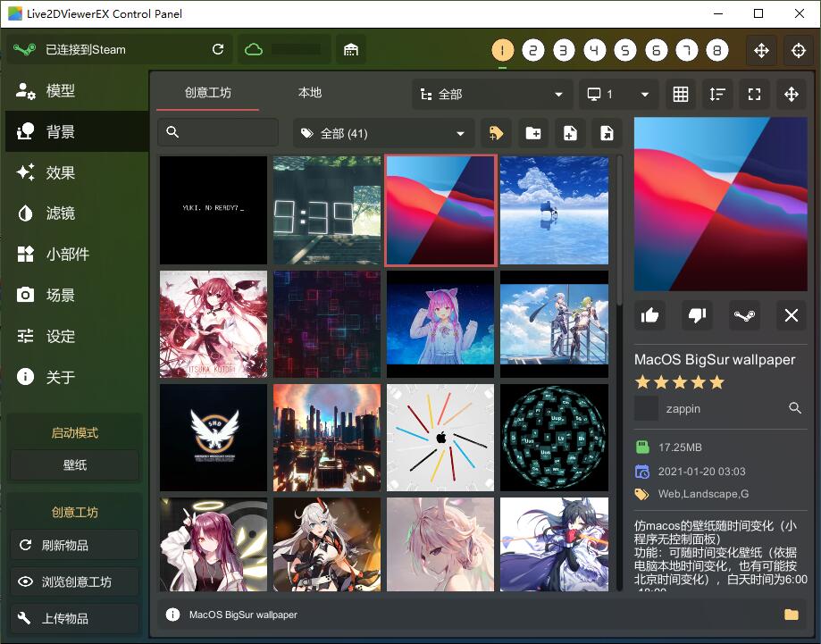Click the refresh Steam connection icon

pos(218,50)
